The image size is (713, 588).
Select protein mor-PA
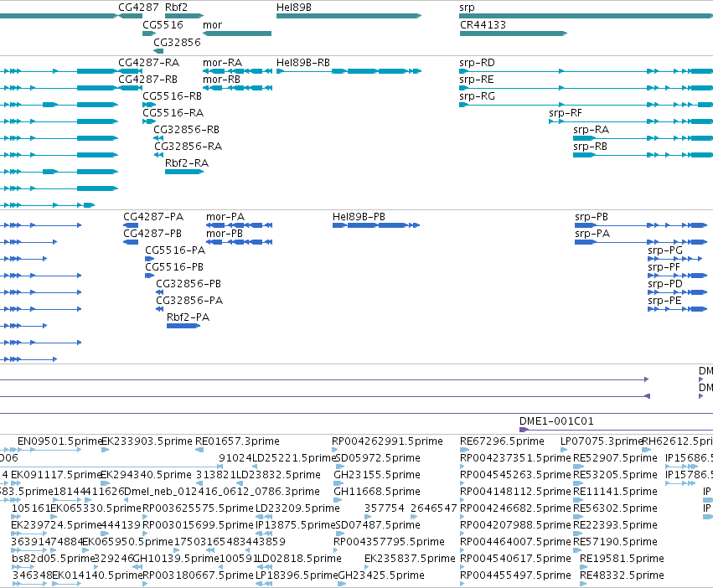[239, 225]
